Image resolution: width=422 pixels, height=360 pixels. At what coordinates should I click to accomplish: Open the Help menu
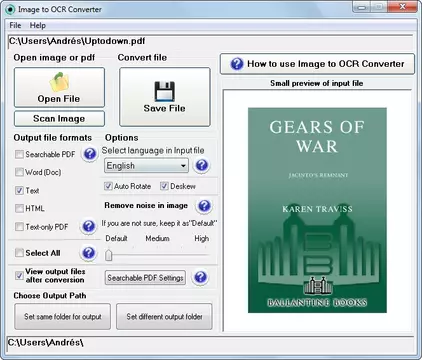tap(38, 25)
